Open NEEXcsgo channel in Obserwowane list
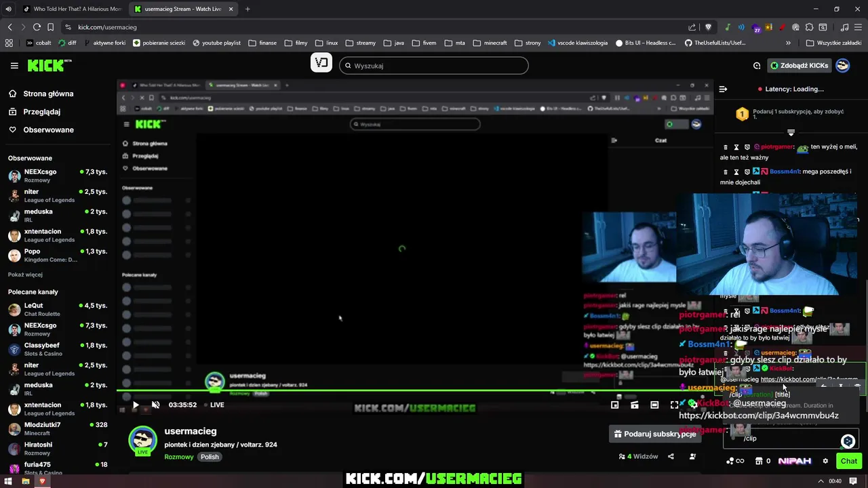 (57, 176)
